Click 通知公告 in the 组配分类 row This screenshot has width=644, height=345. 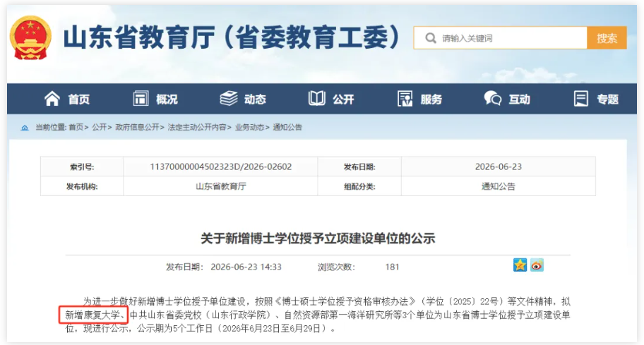pos(499,186)
